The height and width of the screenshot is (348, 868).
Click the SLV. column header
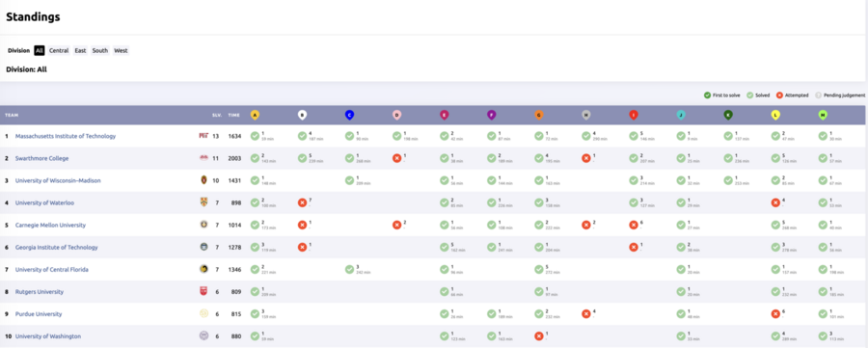tap(217, 115)
